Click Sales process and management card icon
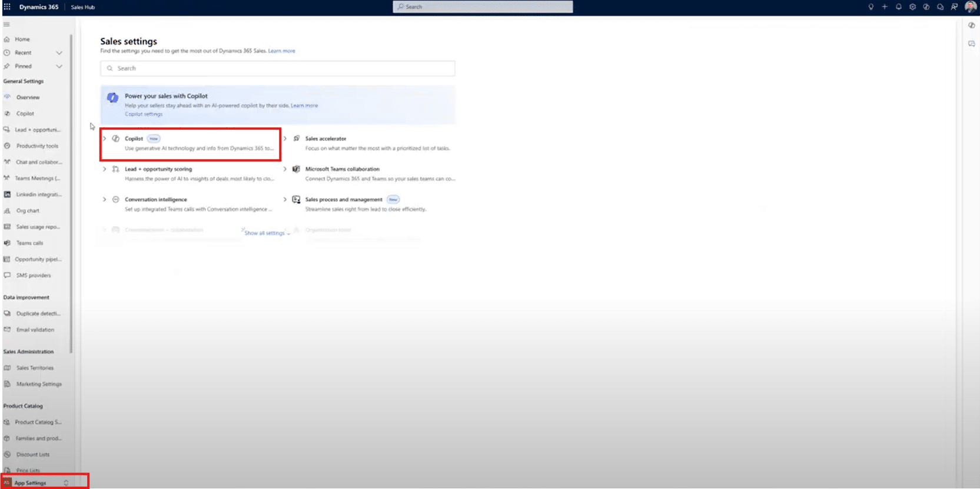980x489 pixels. point(297,200)
